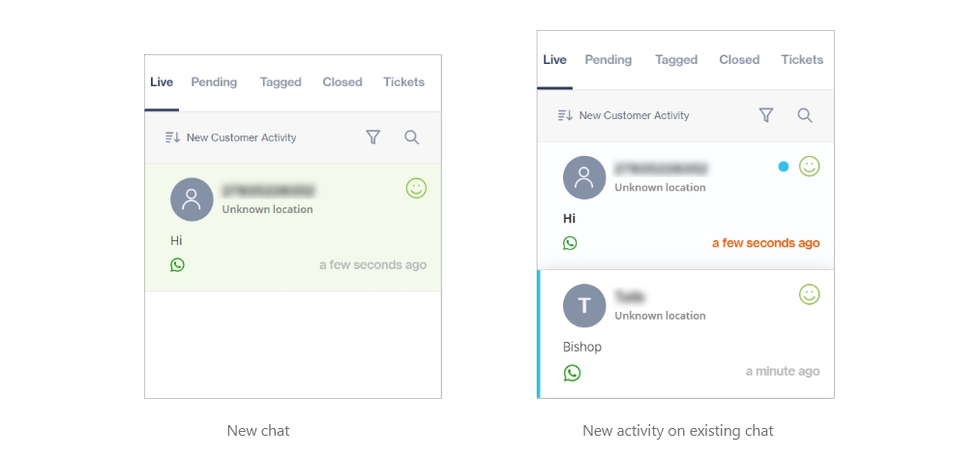
Task: Click person avatar in green highlighted chat
Action: 192,199
